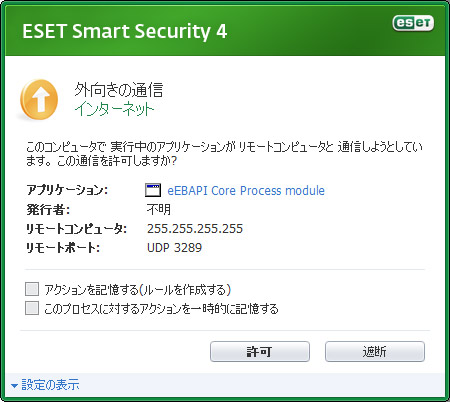Click the application window icon beside eEBAPI
Screen dimensions: 450x402
153,190
